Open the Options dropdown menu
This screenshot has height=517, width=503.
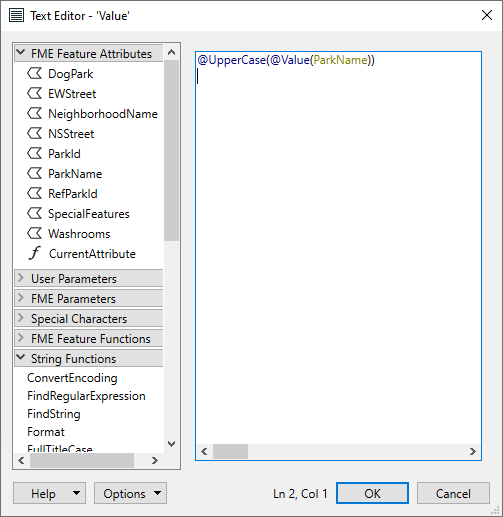click(130, 493)
